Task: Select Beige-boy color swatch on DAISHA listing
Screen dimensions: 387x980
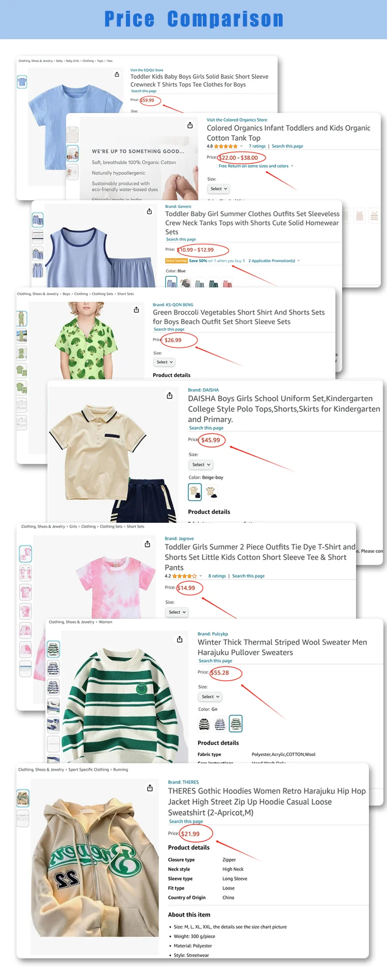Action: pyautogui.click(x=195, y=492)
